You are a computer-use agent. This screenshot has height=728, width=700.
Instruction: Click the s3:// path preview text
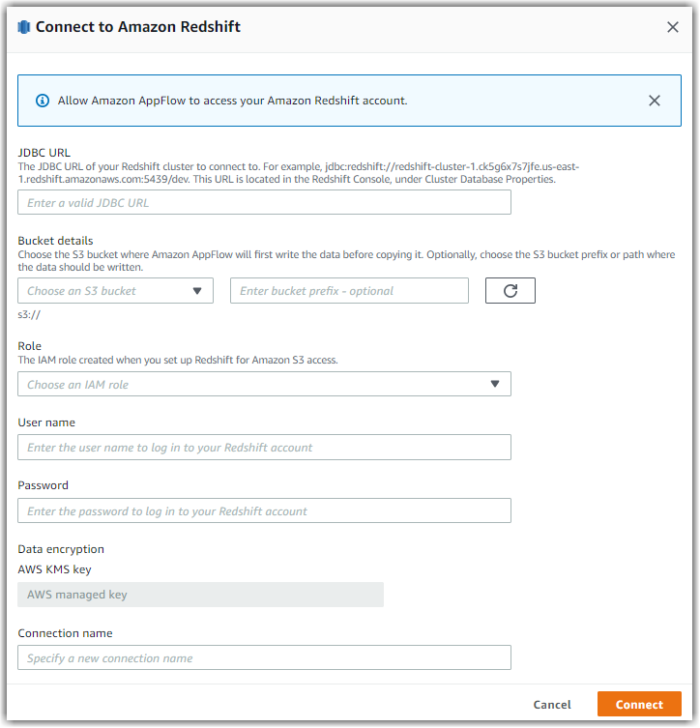(x=29, y=315)
